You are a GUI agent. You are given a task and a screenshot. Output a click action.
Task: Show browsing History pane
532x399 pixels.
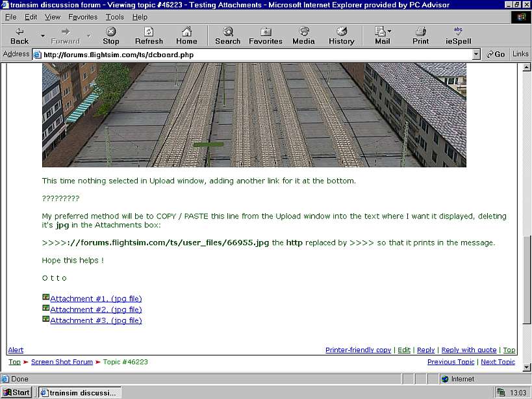(341, 36)
